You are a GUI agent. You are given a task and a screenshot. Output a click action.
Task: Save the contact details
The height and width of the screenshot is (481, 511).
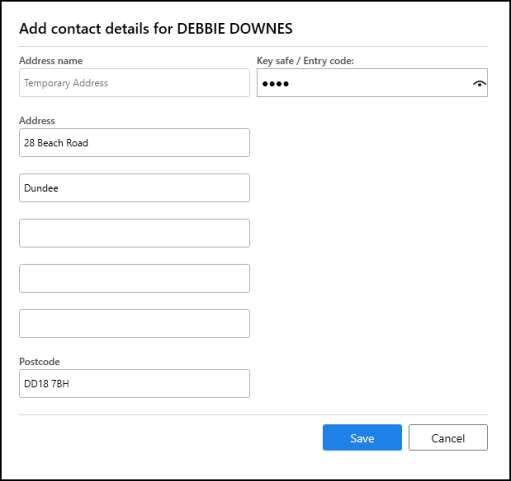(362, 438)
